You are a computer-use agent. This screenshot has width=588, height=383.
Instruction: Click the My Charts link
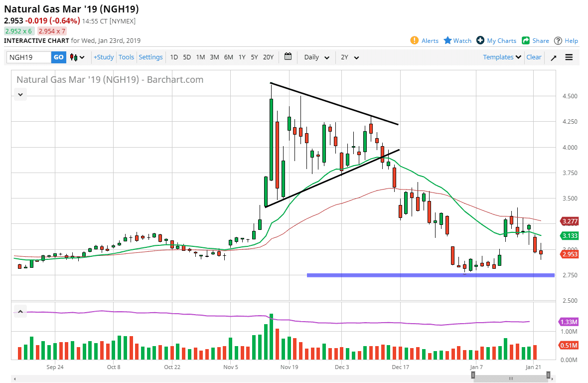point(501,41)
